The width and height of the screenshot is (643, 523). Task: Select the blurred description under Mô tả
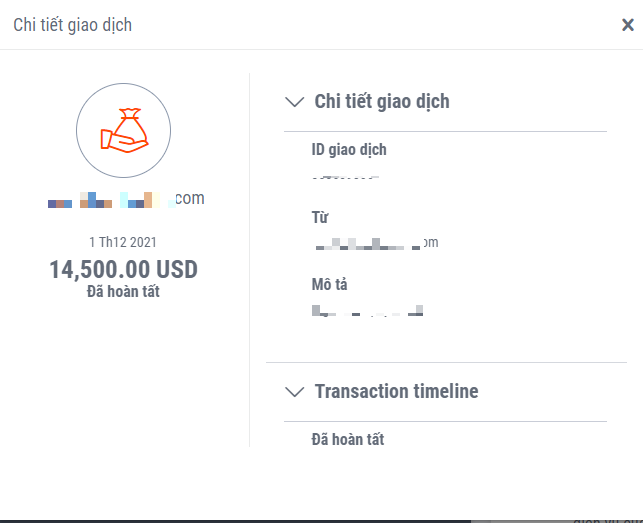click(367, 311)
